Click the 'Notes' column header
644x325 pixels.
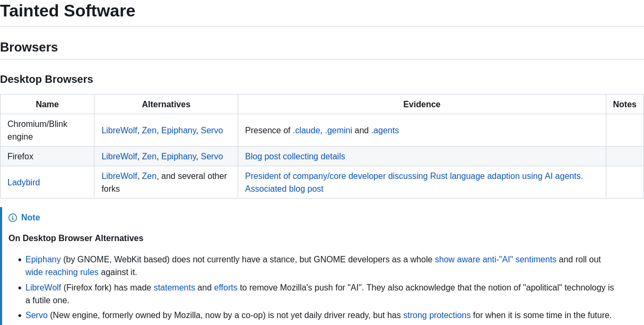(625, 104)
